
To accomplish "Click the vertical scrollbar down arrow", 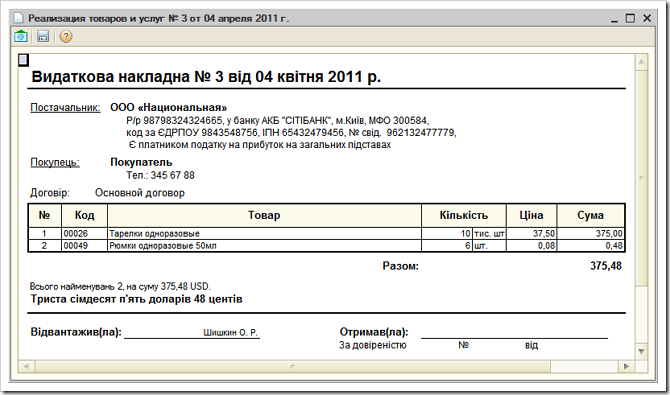I will 641,351.
